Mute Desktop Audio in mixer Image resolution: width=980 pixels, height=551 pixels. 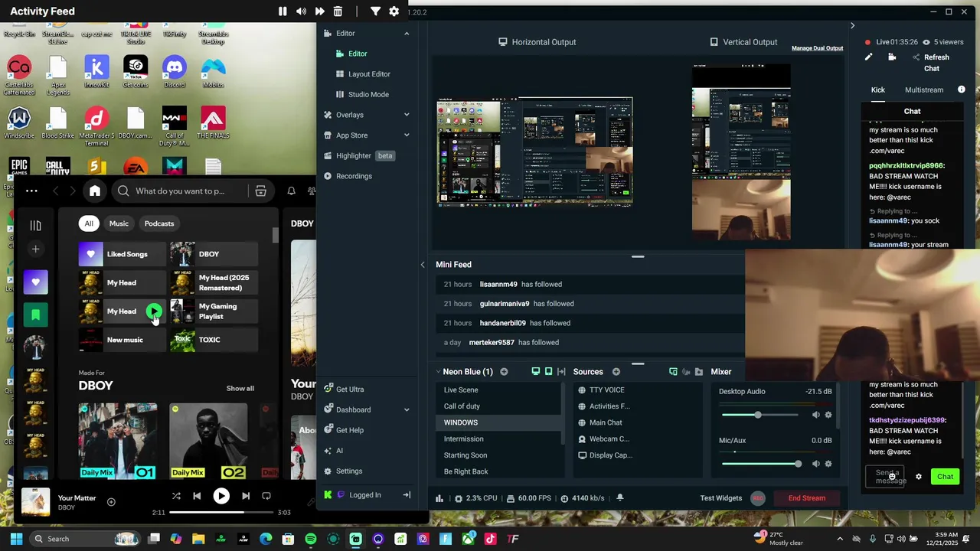(815, 415)
